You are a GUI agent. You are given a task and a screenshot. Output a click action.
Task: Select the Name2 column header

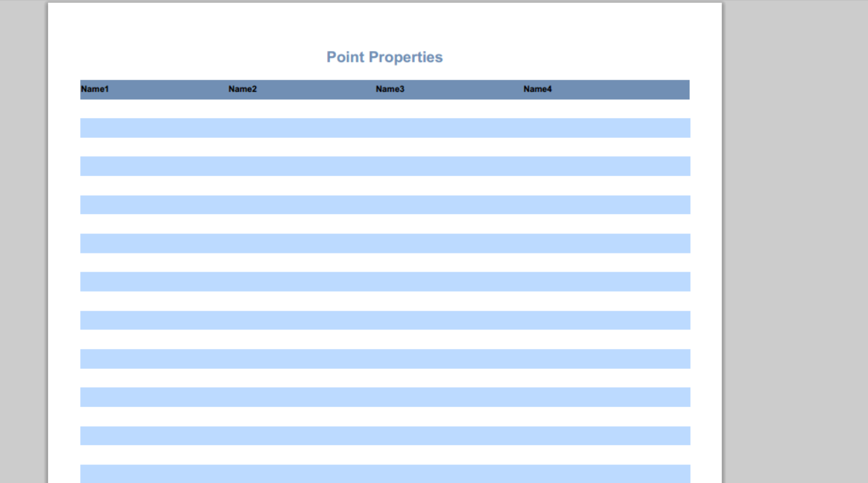point(243,89)
